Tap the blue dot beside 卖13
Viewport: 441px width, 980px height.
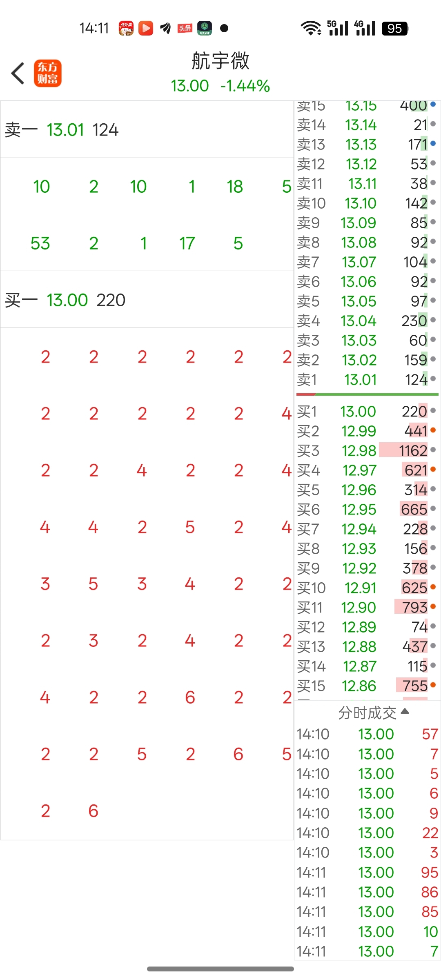pyautogui.click(x=433, y=144)
